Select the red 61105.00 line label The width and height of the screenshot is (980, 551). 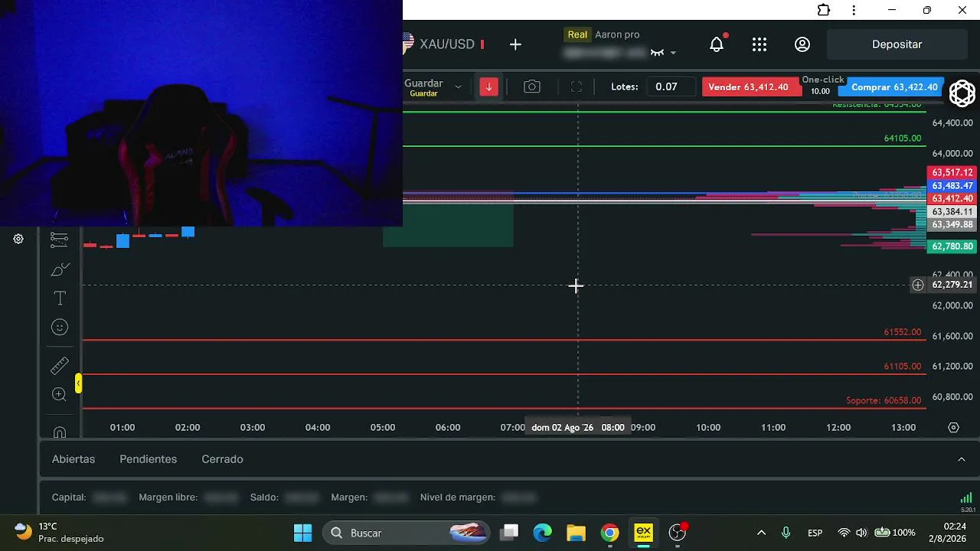(903, 367)
